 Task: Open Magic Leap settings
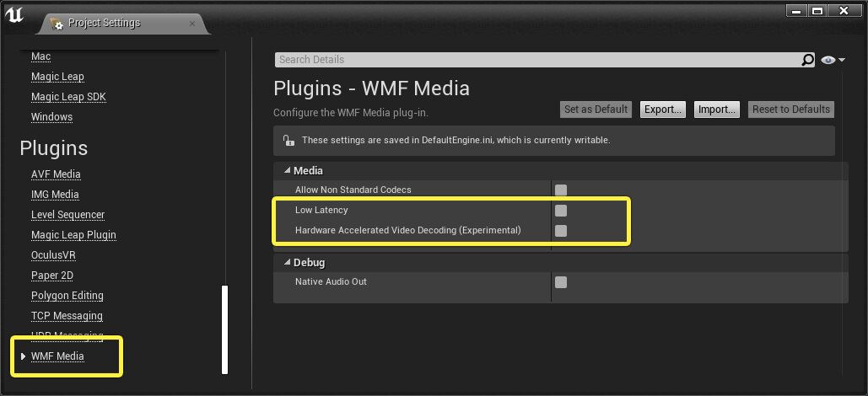(x=57, y=77)
